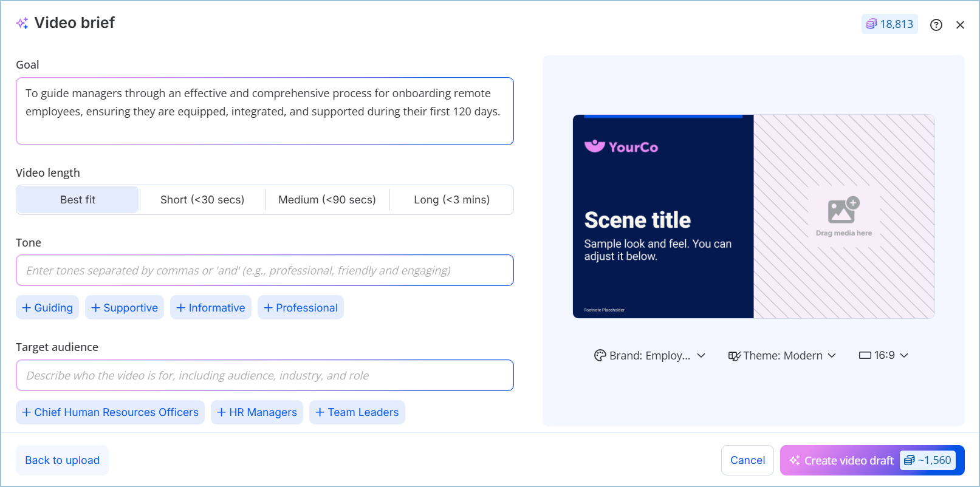The height and width of the screenshot is (487, 980).
Task: Click the YourCo logo in preview
Action: 621,147
